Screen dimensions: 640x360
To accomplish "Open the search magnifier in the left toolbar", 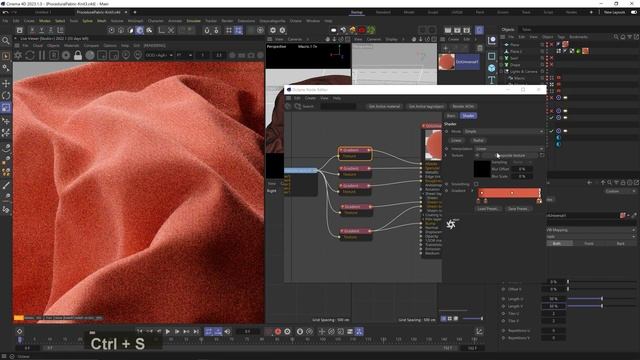I will [6, 40].
